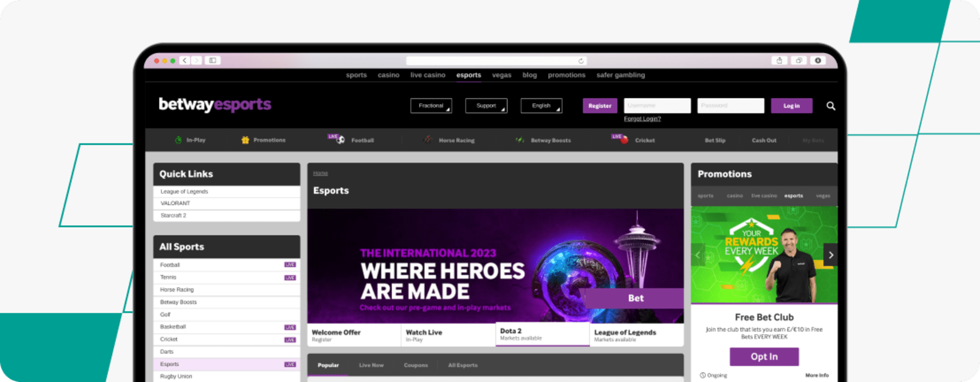Select live casino tab in Promotions panel
Viewport: 980px width, 382px height.
point(764,195)
